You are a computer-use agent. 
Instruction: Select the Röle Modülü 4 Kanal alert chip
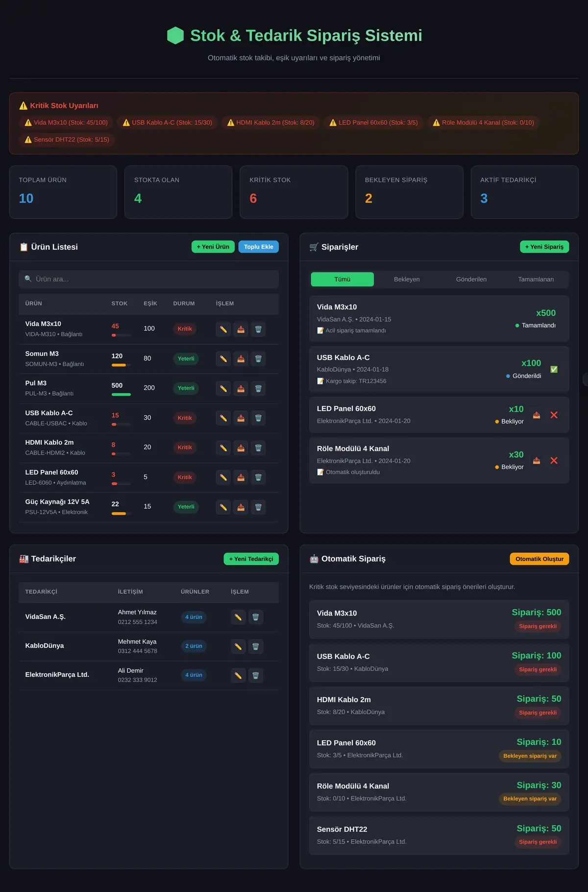tap(483, 123)
